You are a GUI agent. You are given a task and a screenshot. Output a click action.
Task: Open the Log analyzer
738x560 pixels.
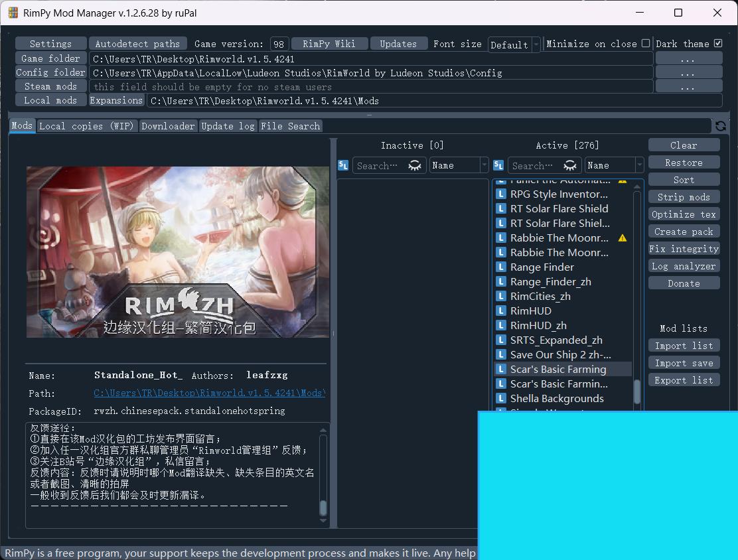tap(684, 266)
